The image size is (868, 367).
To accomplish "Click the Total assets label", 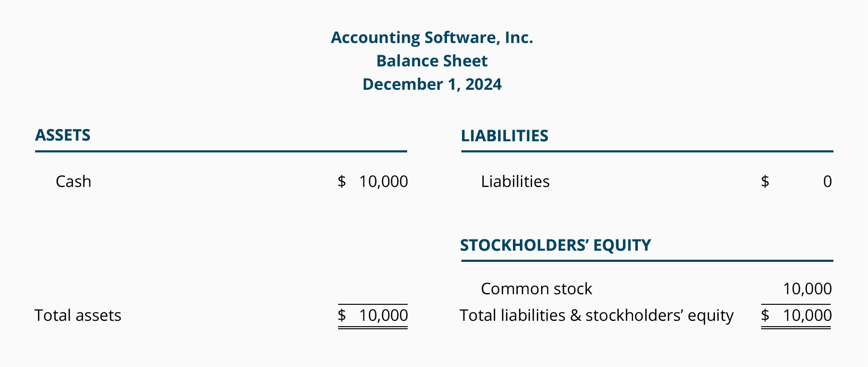I will [78, 315].
